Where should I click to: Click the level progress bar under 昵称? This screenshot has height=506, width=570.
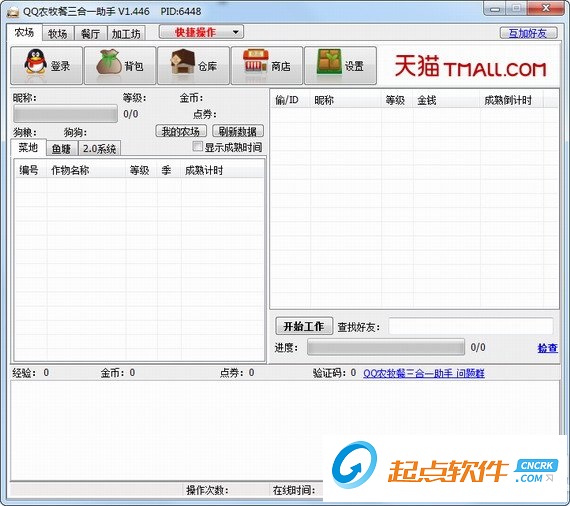tap(65, 114)
